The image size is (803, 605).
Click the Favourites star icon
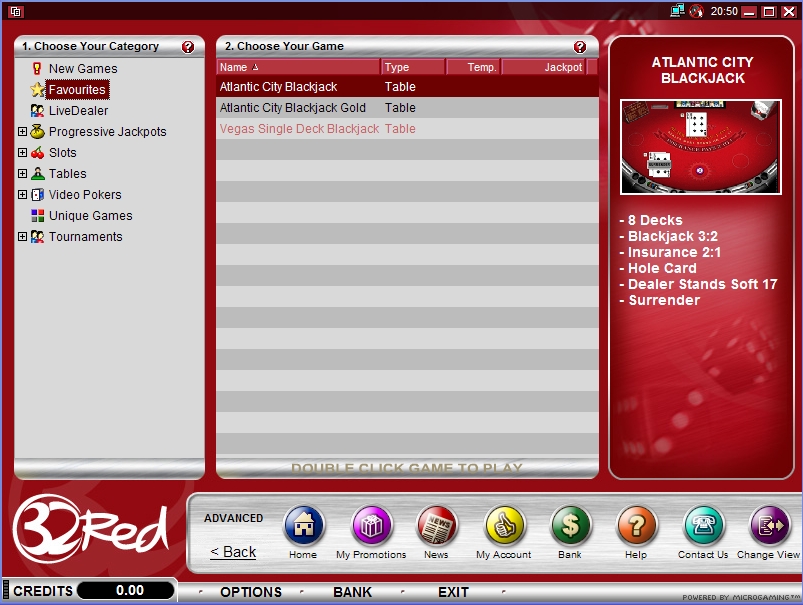coord(37,90)
